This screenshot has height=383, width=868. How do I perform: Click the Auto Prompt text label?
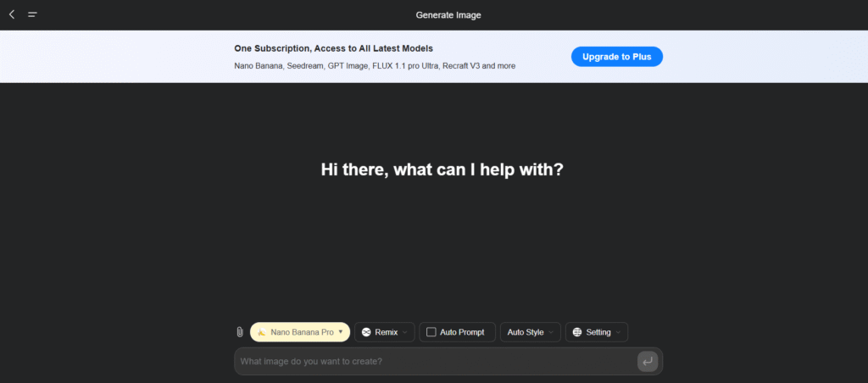(462, 332)
